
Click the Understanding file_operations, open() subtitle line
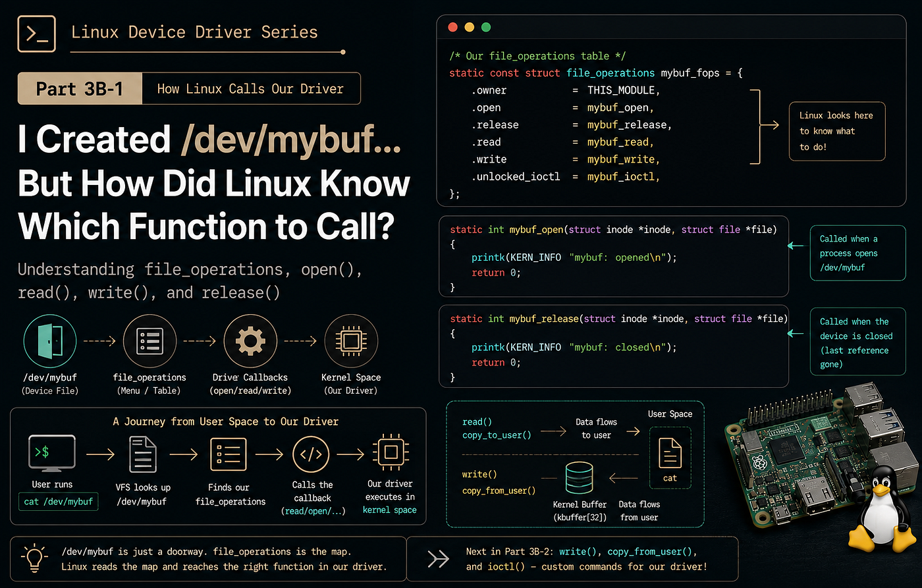tap(190, 269)
